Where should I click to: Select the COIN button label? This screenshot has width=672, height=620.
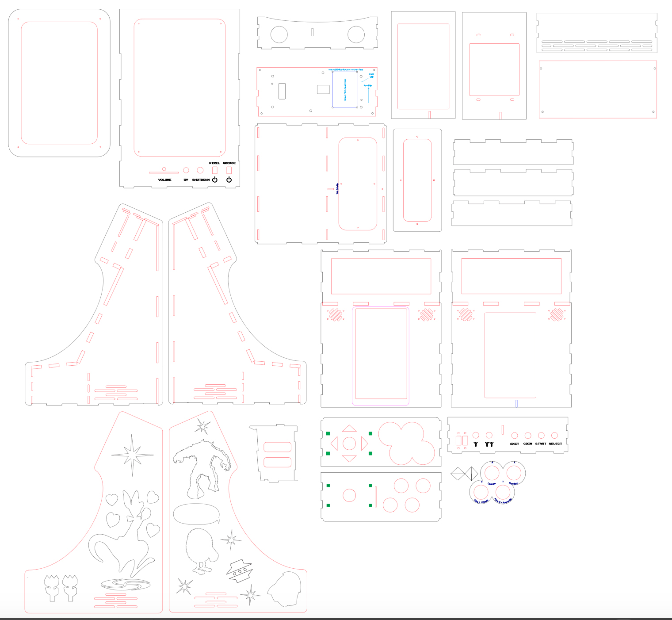tap(528, 444)
